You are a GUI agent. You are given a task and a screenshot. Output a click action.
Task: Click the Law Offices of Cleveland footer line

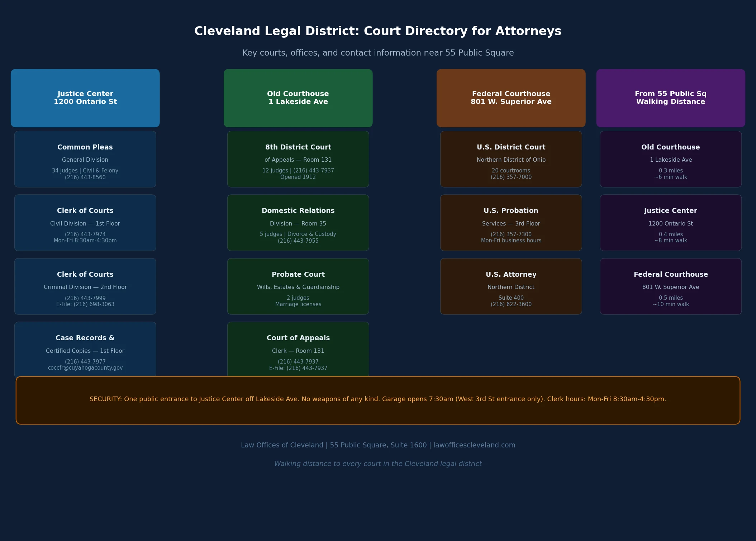click(x=378, y=445)
